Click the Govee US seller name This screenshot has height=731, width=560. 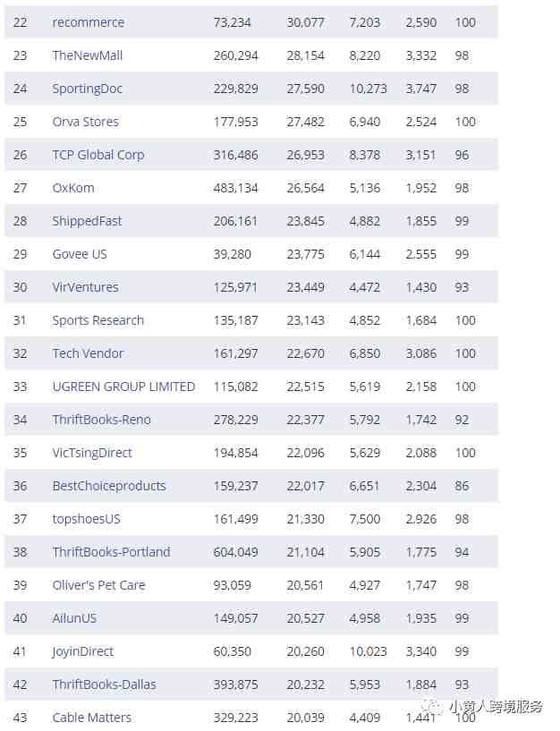click(80, 254)
